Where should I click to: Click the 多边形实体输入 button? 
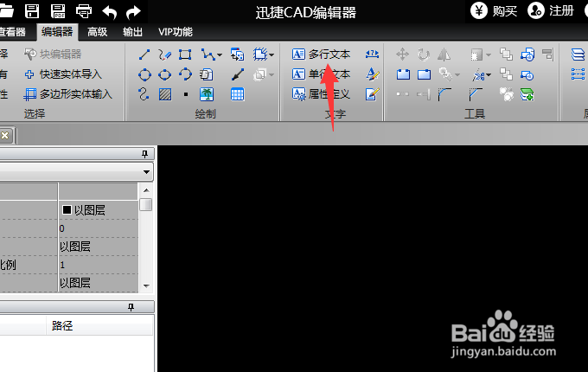click(x=67, y=94)
